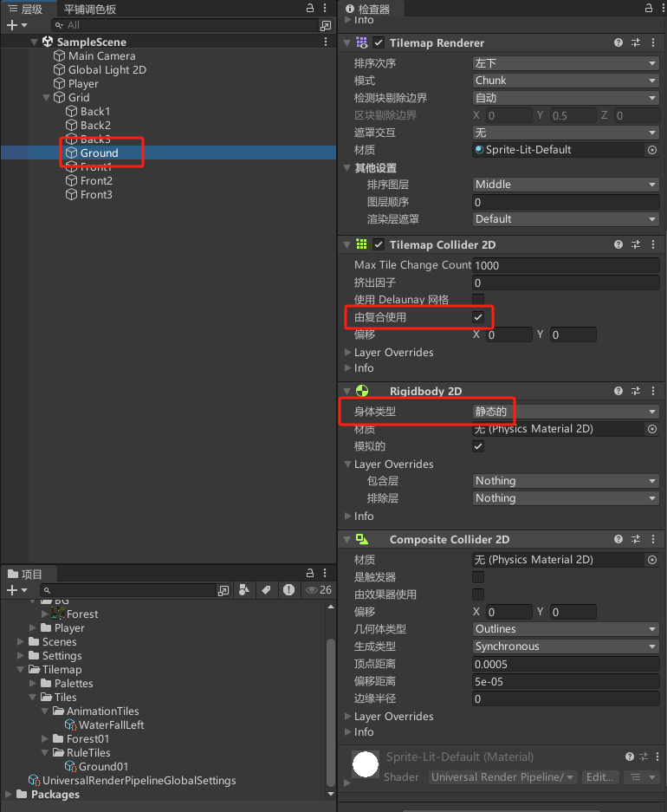This screenshot has height=812, width=667.
Task: Disable the Tilemap Renderer component checkbox
Action: tap(379, 42)
